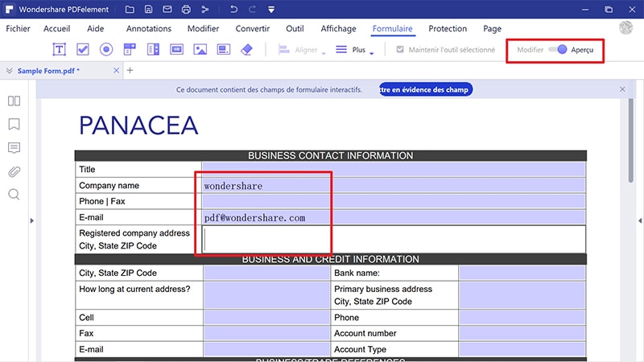Dismiss the interactive form notification bar

(x=622, y=89)
